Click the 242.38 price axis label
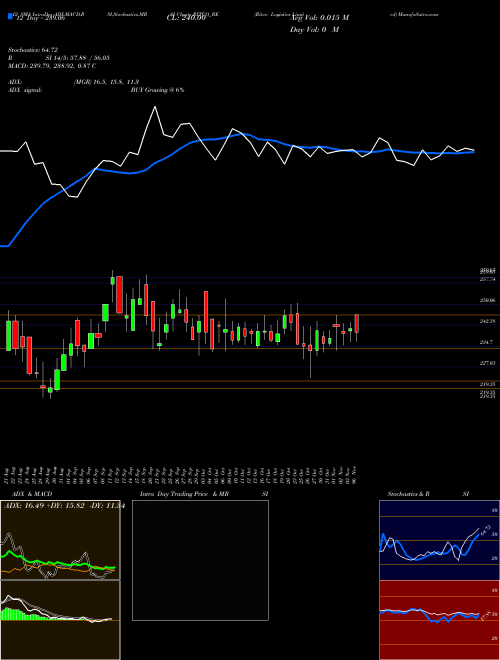Image resolution: width=500 pixels, height=660 pixels. pyautogui.click(x=488, y=321)
